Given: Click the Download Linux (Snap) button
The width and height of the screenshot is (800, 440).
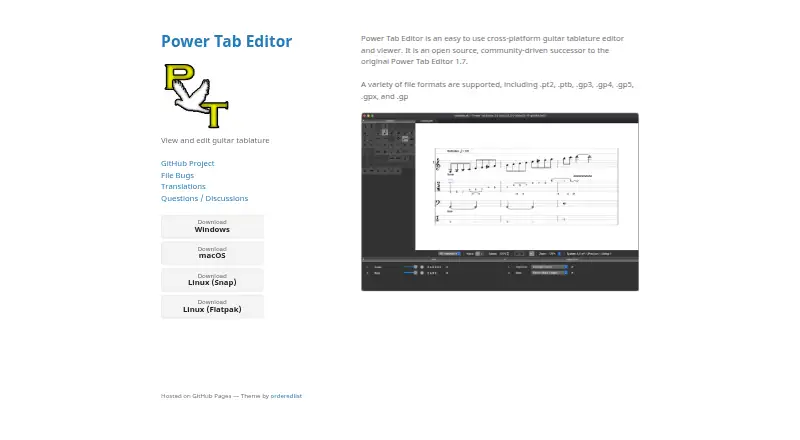Looking at the screenshot, I should point(212,280).
